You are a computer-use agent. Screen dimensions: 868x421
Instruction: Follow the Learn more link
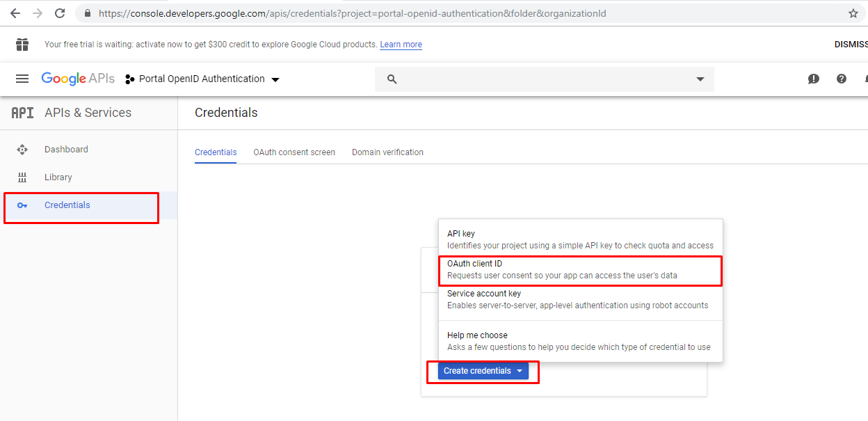(x=401, y=45)
